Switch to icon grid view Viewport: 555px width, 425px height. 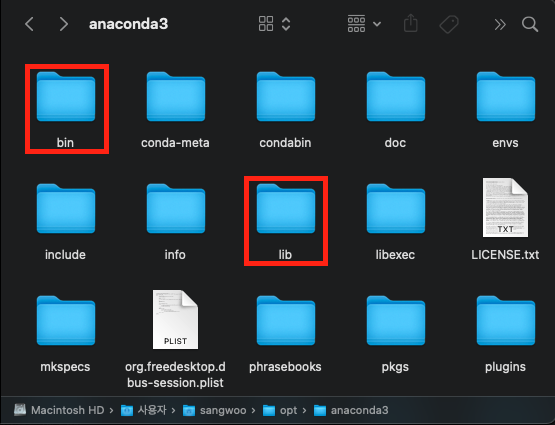[x=266, y=24]
